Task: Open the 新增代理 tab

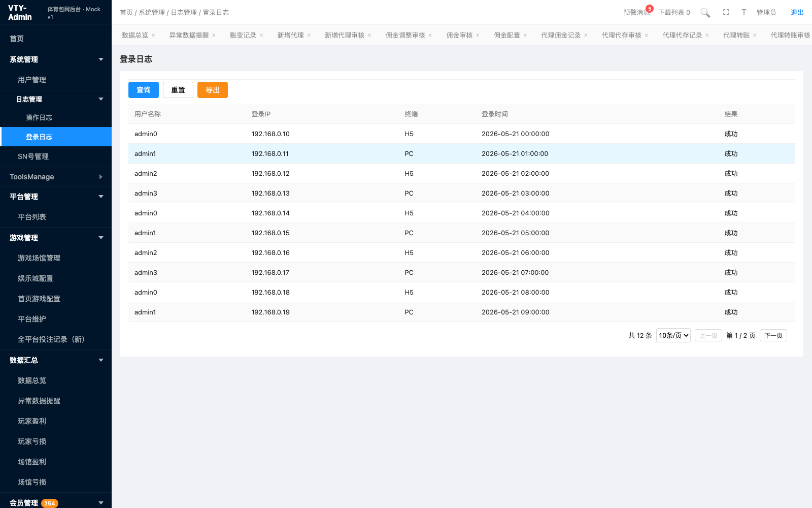Action: click(x=290, y=36)
